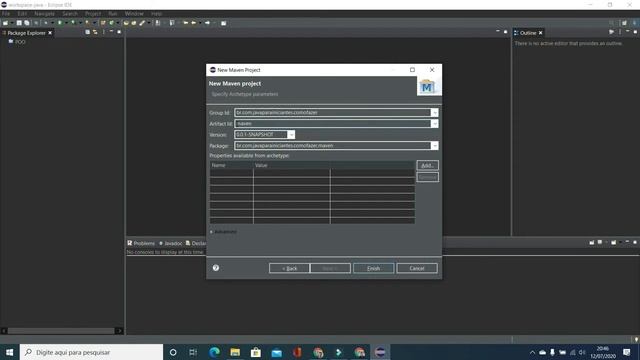Show hidden system tray icons chevron
Viewport: 640px width, 360px height.
tap(532, 352)
